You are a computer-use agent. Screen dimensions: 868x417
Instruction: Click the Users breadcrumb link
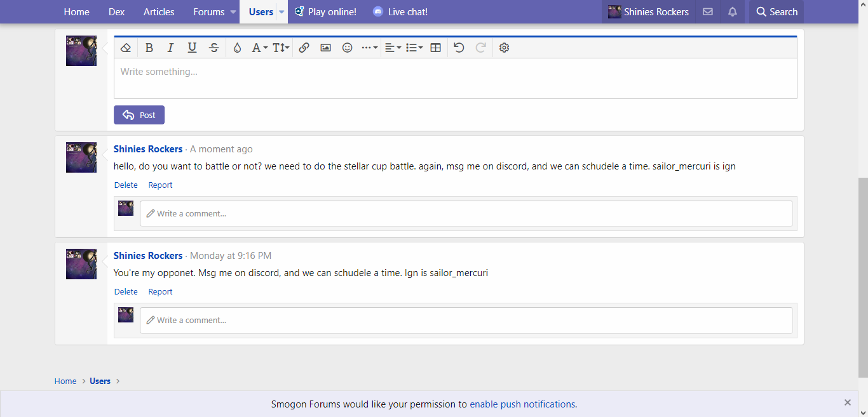tap(100, 381)
